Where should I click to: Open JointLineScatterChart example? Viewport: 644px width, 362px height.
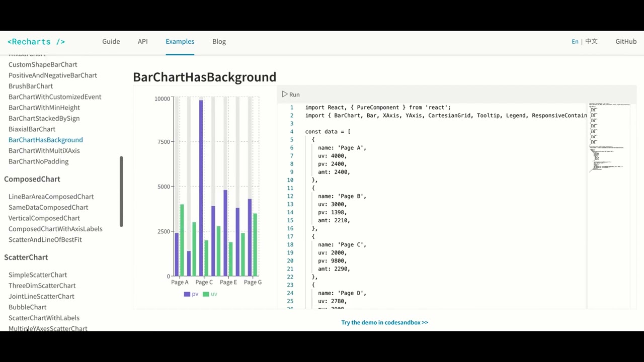pyautogui.click(x=41, y=297)
